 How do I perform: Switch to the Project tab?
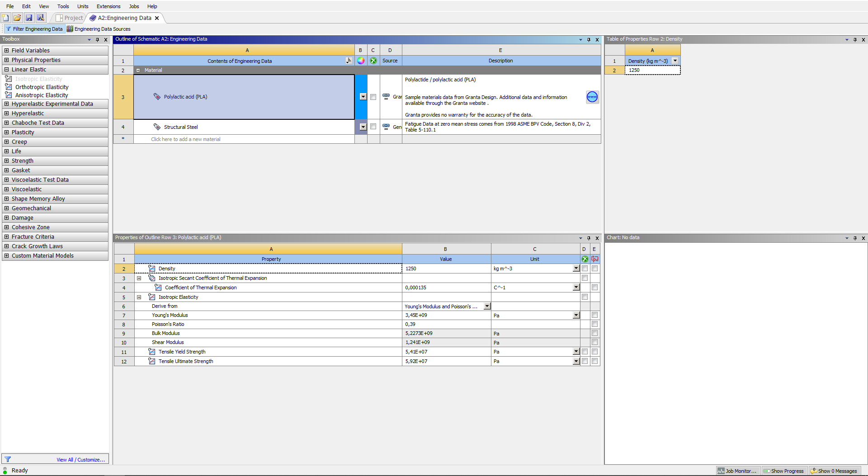70,18
